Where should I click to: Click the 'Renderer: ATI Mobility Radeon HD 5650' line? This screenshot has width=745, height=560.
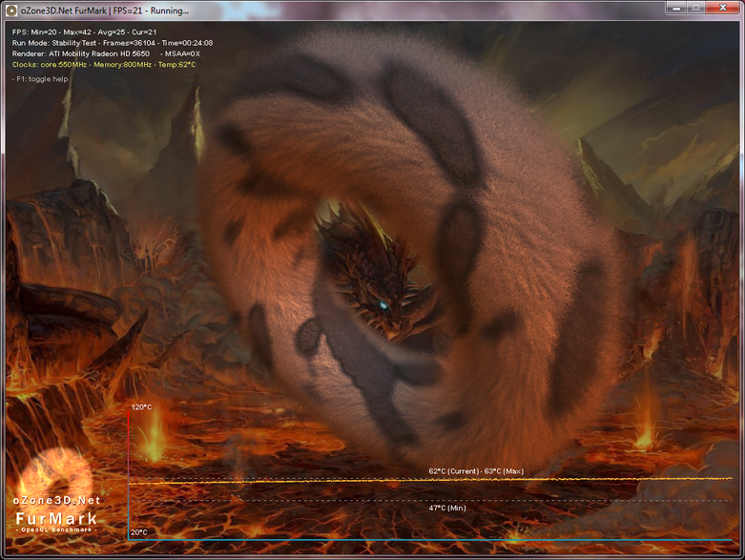(x=106, y=53)
